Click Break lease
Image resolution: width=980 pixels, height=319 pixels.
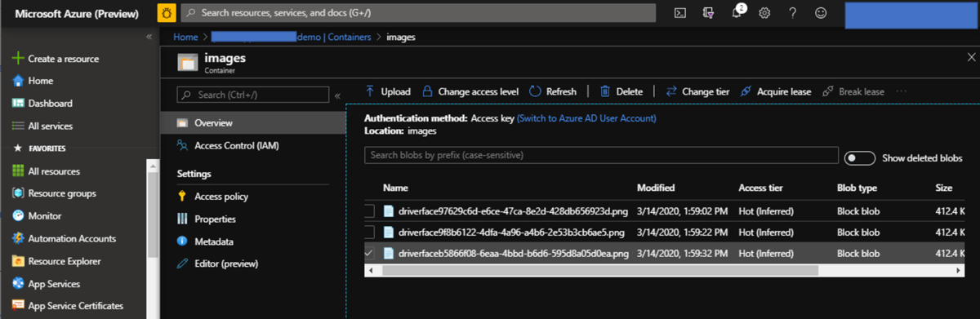click(x=853, y=91)
